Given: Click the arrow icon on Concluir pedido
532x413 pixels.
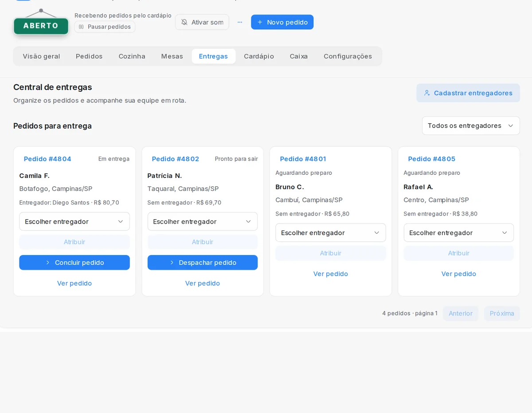Looking at the screenshot, I should pyautogui.click(x=48, y=263).
